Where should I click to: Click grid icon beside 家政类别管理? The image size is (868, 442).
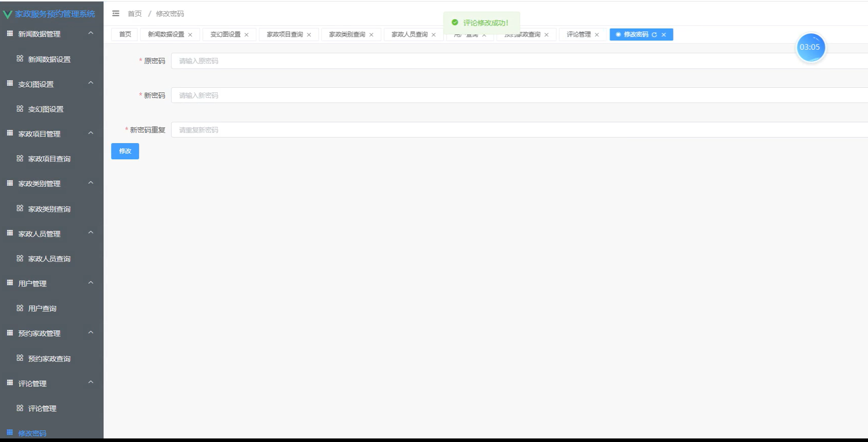pos(10,183)
